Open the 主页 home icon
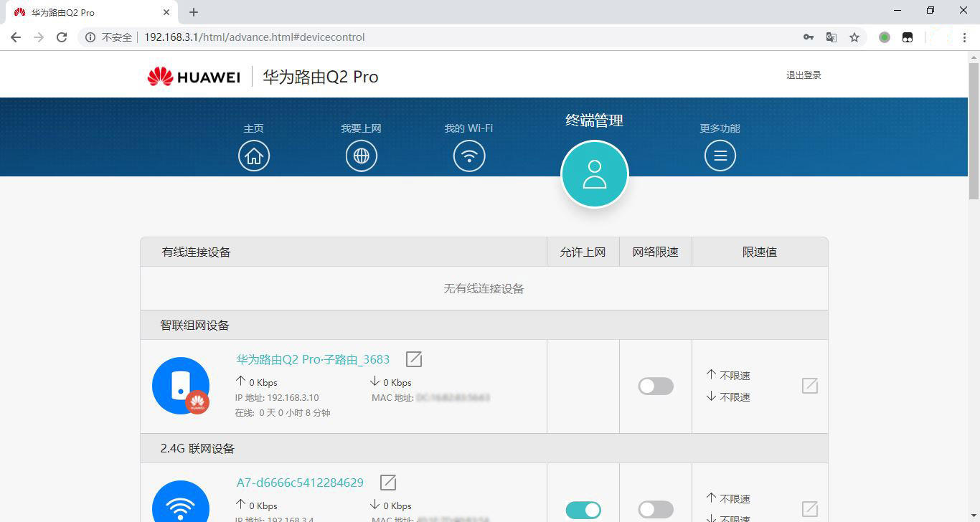The width and height of the screenshot is (980, 522). click(254, 156)
